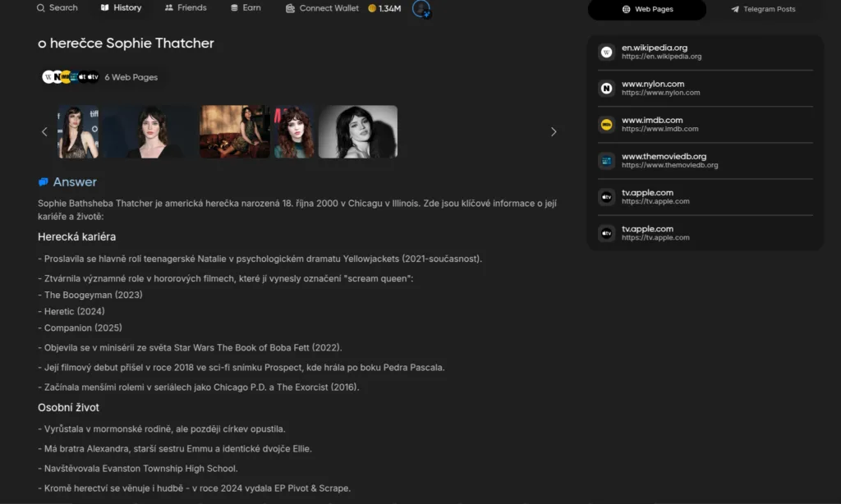Click the line 'Companion (2025)'
Screen dimensions: 841x504
point(80,328)
